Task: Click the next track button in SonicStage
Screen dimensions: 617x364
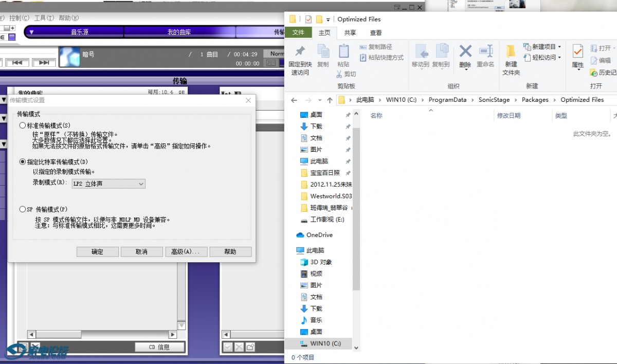Action: (x=44, y=63)
